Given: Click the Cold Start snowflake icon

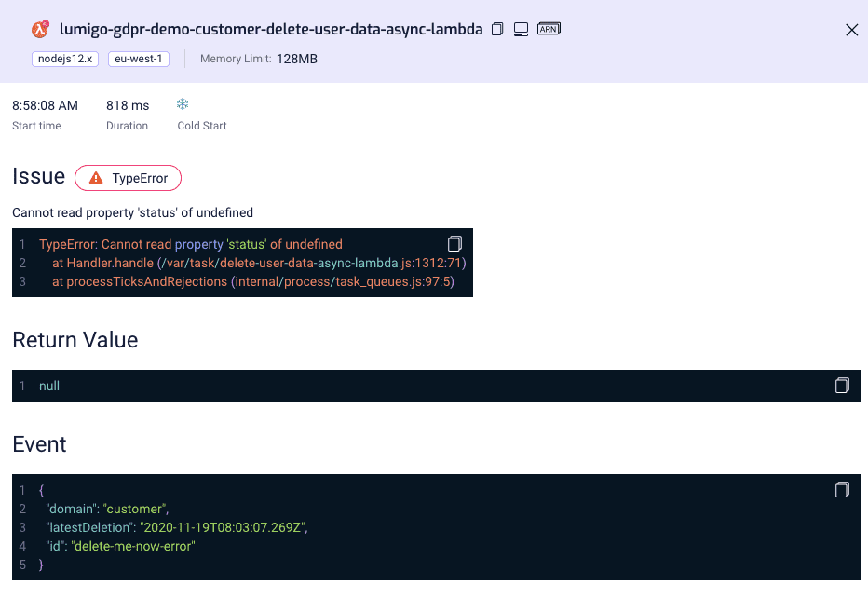Looking at the screenshot, I should 183,103.
